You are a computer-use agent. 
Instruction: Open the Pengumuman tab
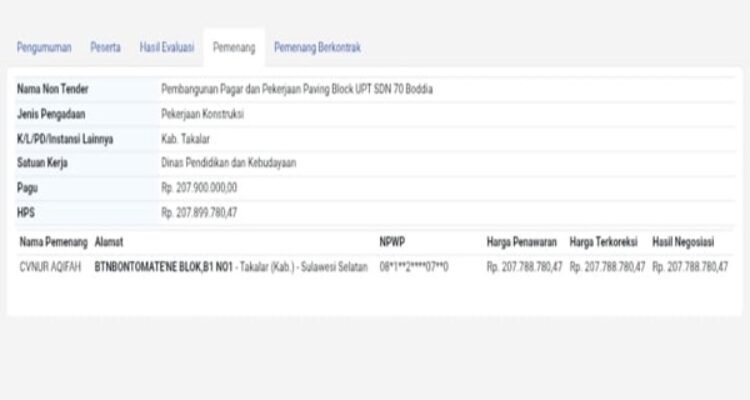(x=44, y=47)
